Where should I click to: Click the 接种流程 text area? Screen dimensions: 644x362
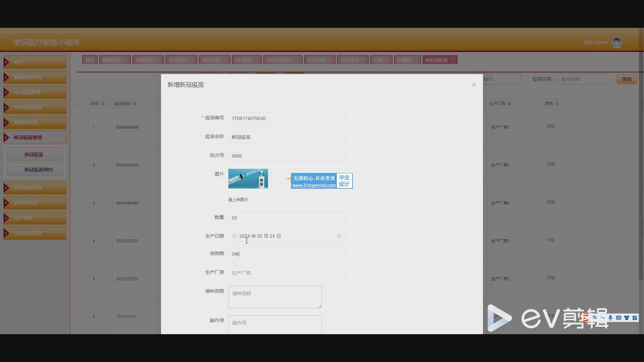pos(275,297)
